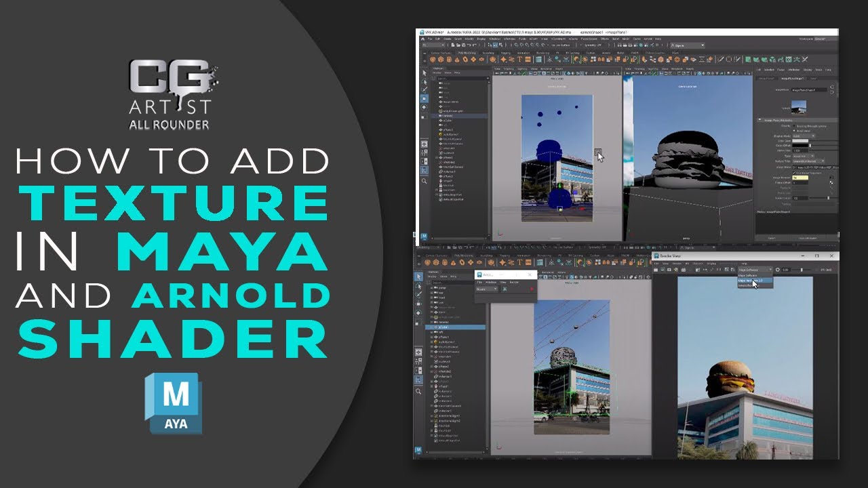The width and height of the screenshot is (868, 488).
Task: Open the Shading menu in left viewport panel
Action: click(509, 69)
